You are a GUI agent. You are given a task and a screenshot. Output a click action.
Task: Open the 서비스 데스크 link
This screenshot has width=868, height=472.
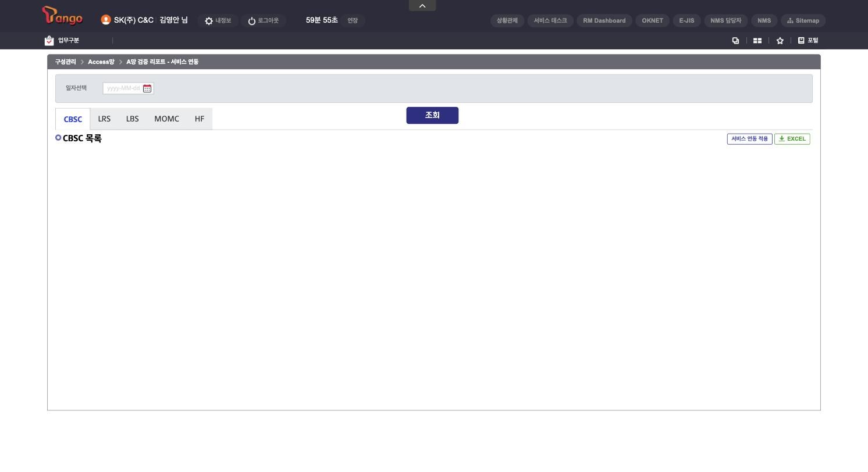click(550, 21)
